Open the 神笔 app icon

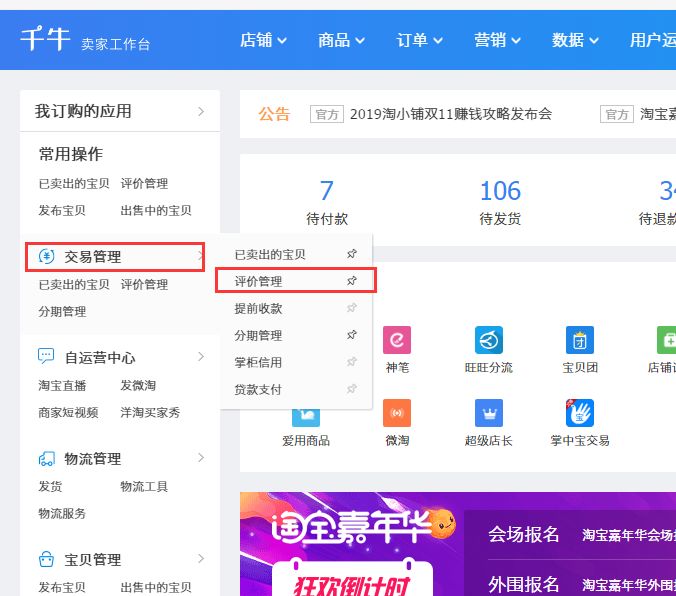tap(397, 340)
